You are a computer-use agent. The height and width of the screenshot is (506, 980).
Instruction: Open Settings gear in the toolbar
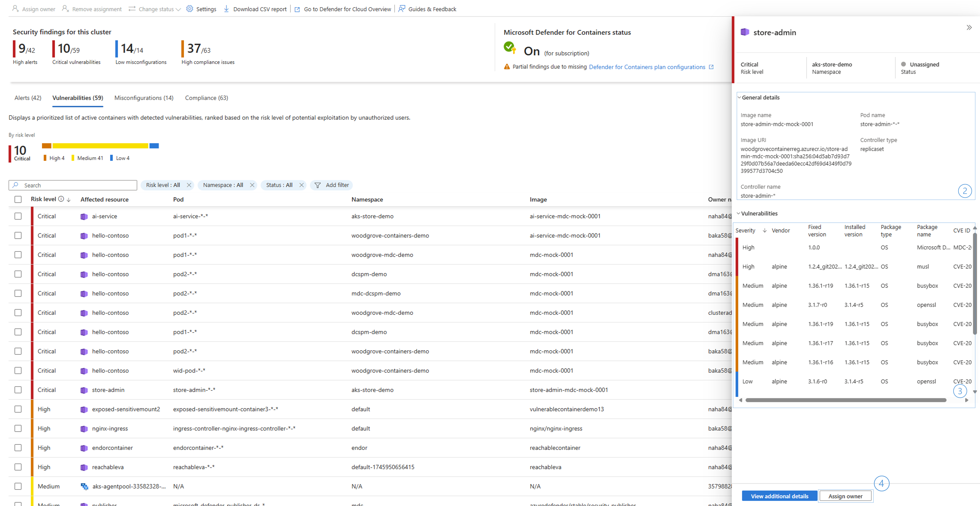[190, 8]
